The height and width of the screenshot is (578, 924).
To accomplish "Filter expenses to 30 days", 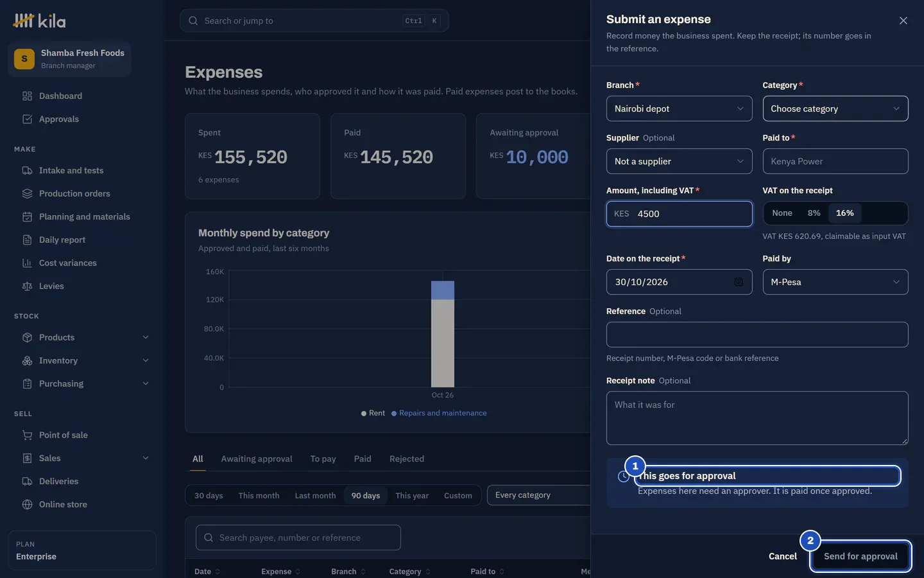I will 209,495.
